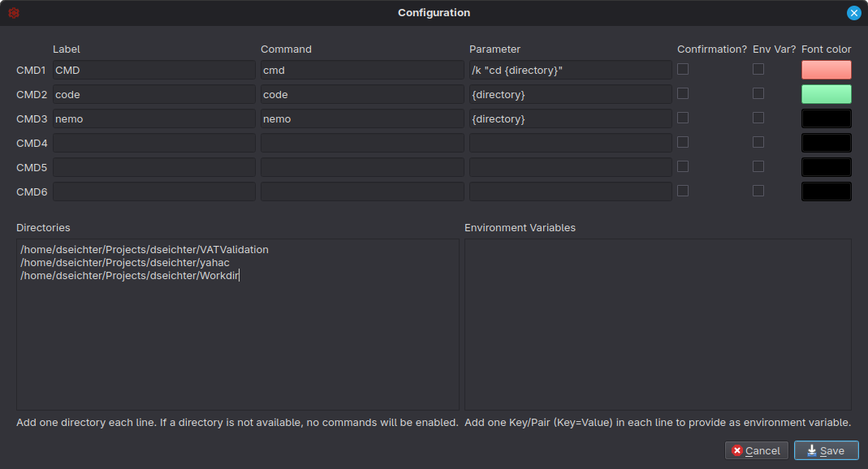Toggle Confirmation checkbox for CMD6
The image size is (868, 469).
682,191
